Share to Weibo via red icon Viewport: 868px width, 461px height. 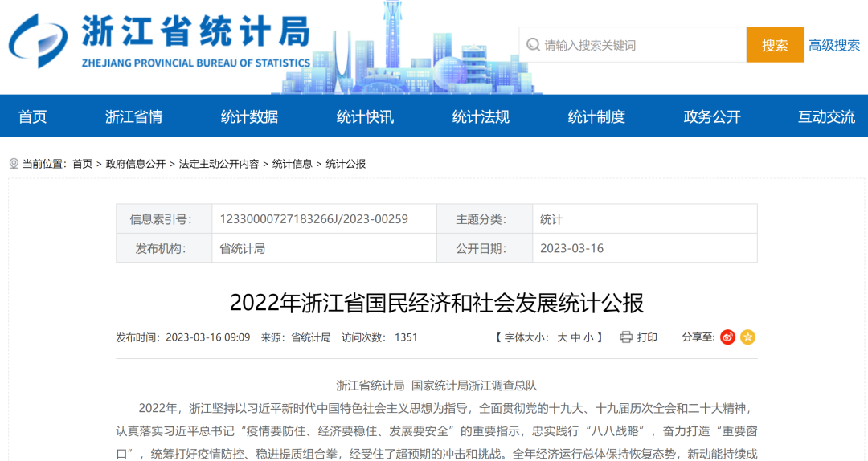coord(727,337)
